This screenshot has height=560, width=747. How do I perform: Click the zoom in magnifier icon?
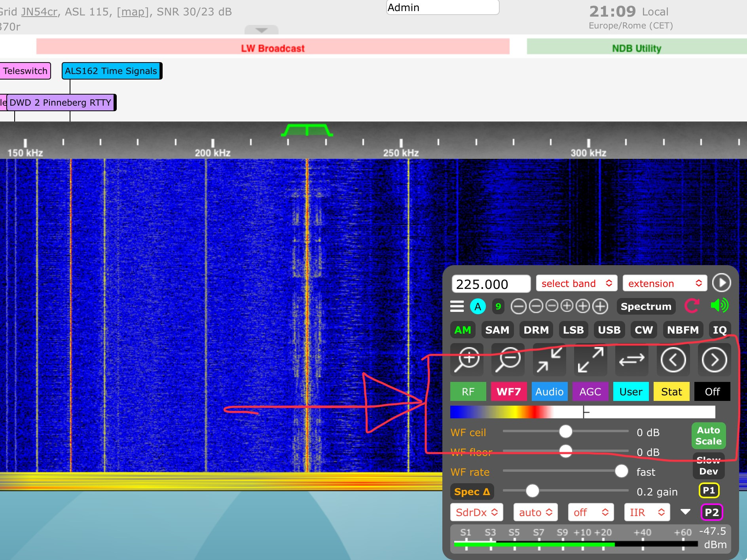pos(467,360)
